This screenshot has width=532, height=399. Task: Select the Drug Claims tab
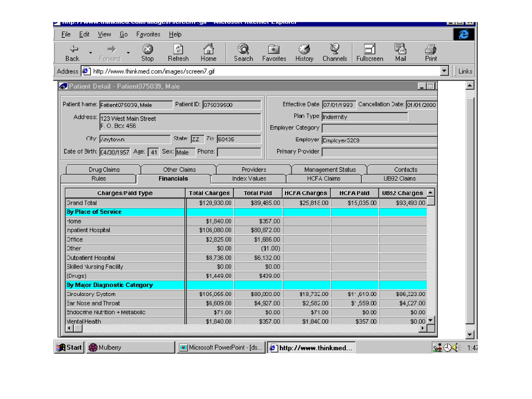tap(104, 170)
